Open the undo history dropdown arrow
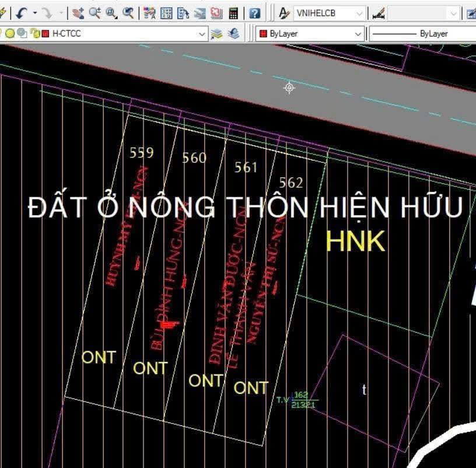This screenshot has height=468, width=476. coord(35,12)
